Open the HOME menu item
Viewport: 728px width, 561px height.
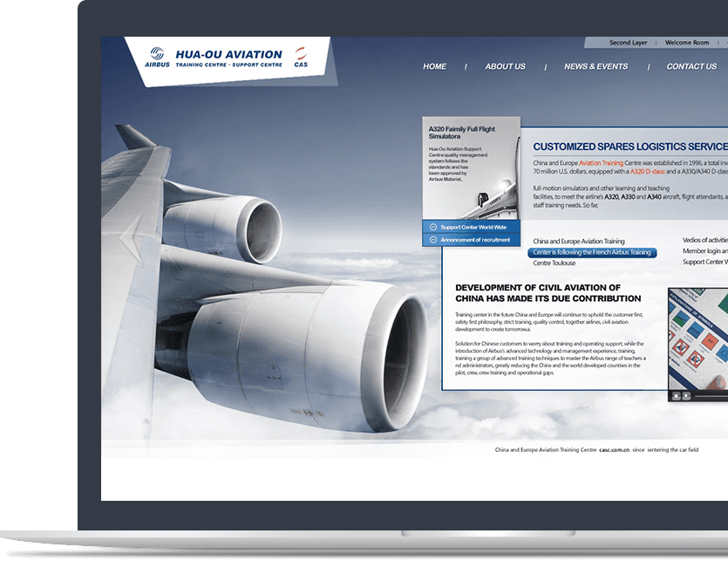(434, 66)
